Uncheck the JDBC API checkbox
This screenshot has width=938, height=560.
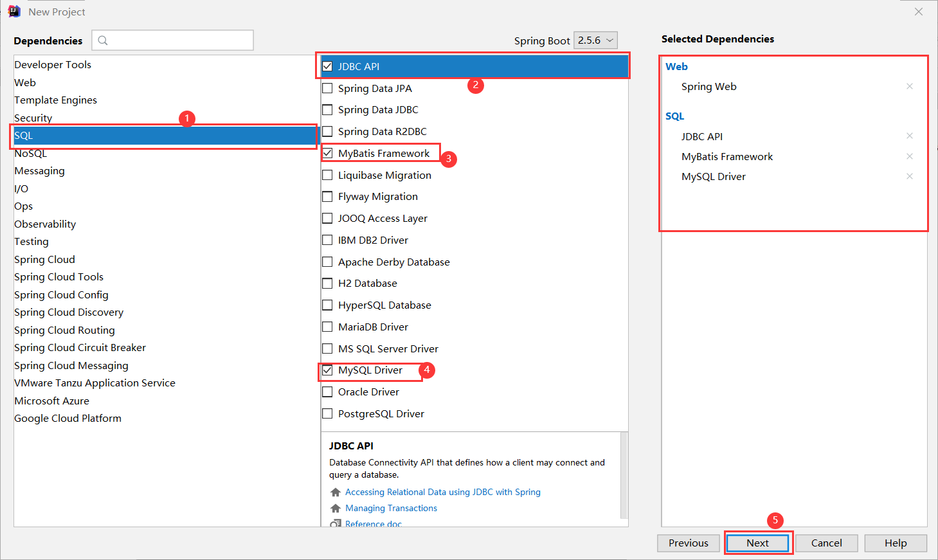pyautogui.click(x=328, y=66)
